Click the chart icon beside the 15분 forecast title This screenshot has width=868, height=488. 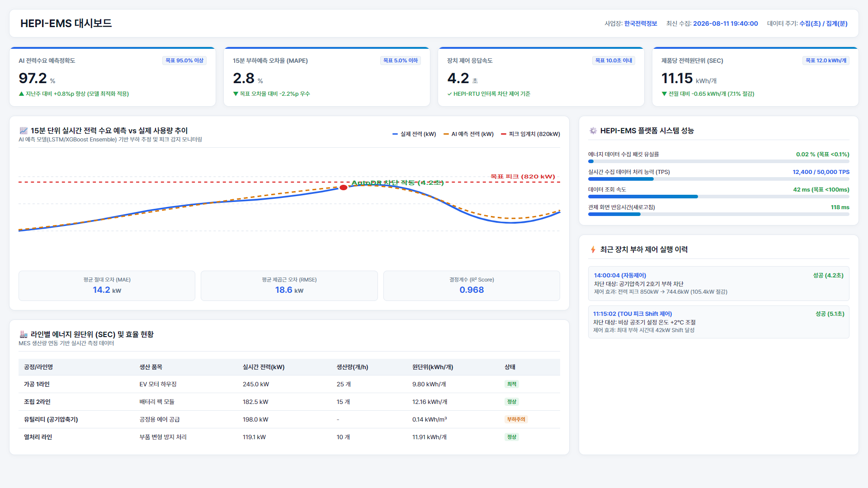24,131
